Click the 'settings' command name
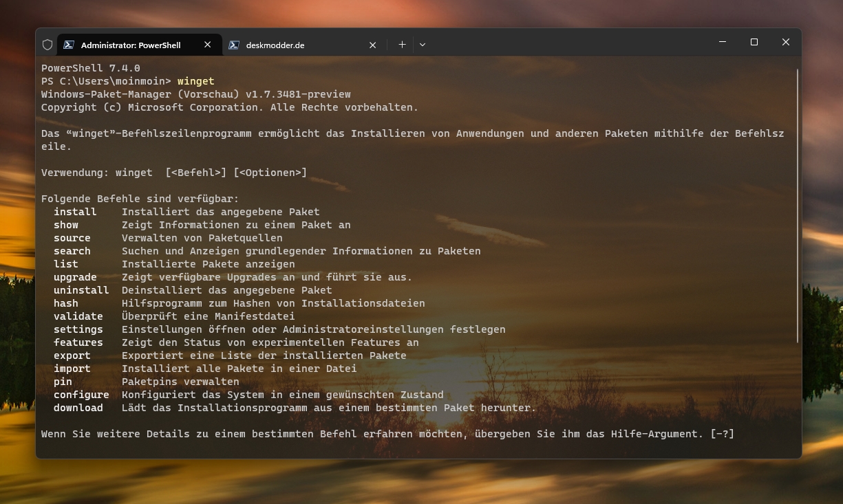The height and width of the screenshot is (504, 843). (x=78, y=329)
